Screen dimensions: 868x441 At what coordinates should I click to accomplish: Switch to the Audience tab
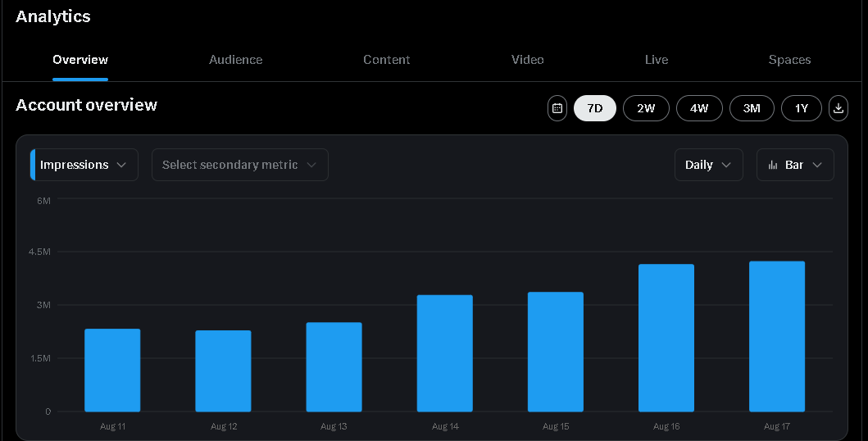(x=236, y=60)
